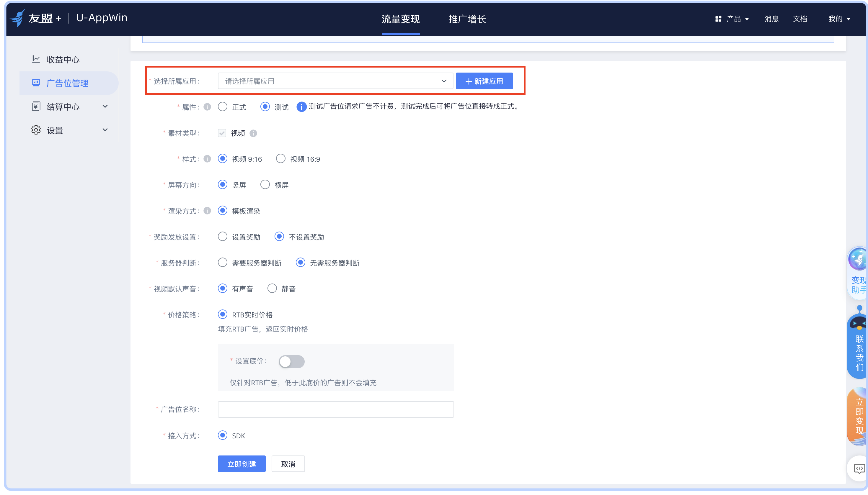868x495 pixels.
Task: Toggle the 设置底价 switch on
Action: tap(291, 361)
